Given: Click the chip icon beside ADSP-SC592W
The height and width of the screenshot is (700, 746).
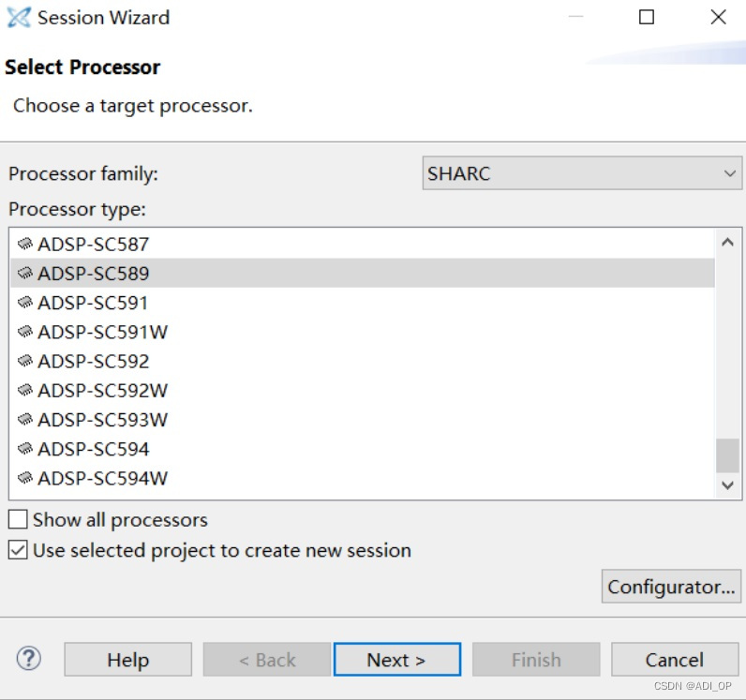Looking at the screenshot, I should tap(24, 391).
